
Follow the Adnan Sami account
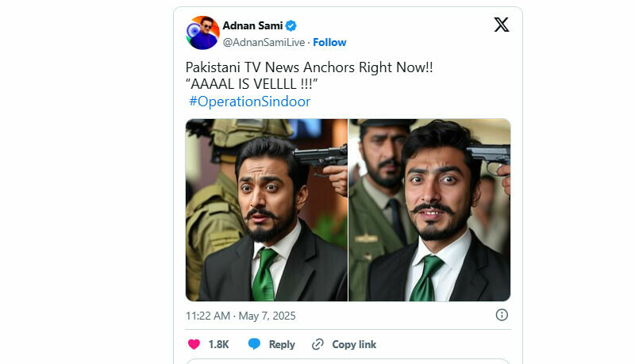[x=330, y=42]
